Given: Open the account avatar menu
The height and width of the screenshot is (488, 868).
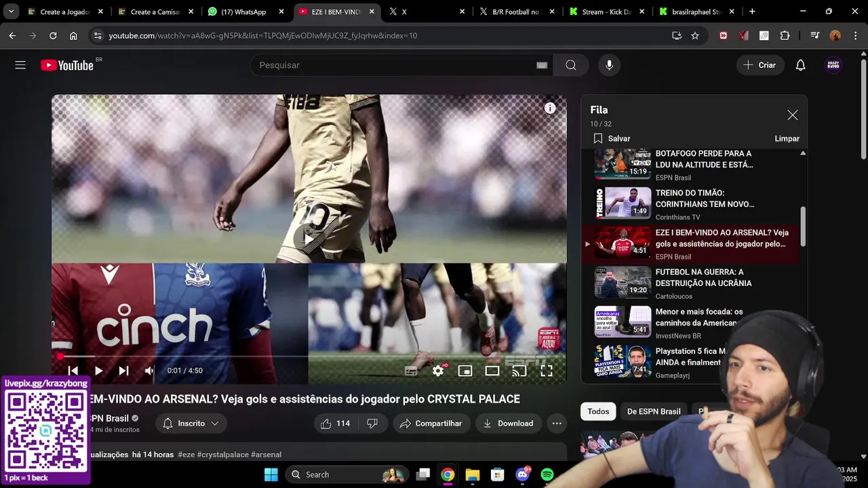Looking at the screenshot, I should [833, 65].
